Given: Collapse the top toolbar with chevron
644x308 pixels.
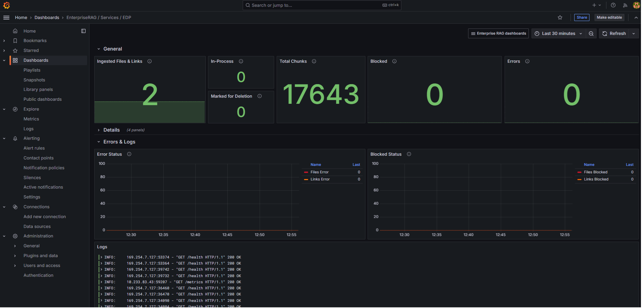Looking at the screenshot, I should point(636,18).
